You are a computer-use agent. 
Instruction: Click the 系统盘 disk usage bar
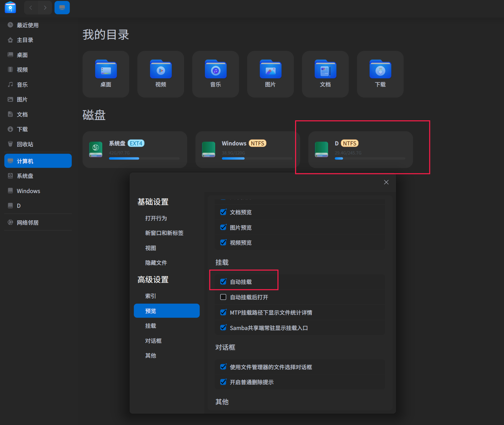144,159
